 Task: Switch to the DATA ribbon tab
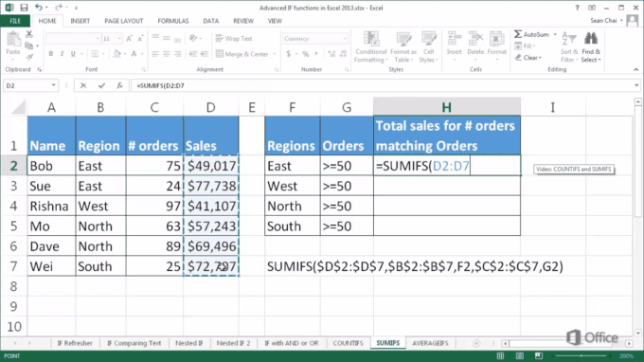click(210, 21)
